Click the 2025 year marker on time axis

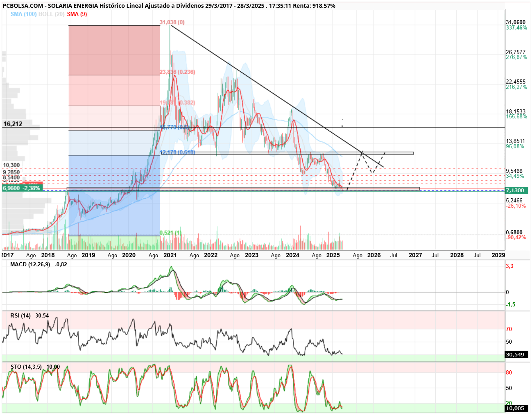pos(333,255)
